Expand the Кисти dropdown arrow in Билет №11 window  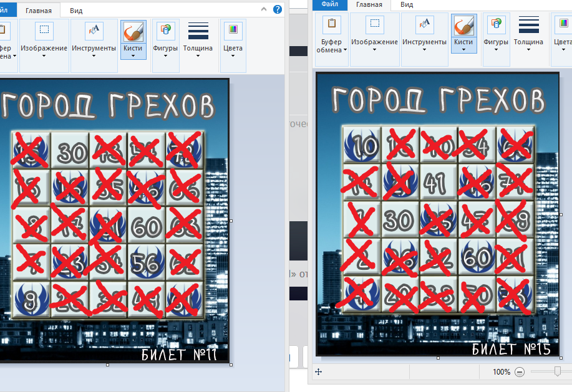pyautogui.click(x=133, y=55)
